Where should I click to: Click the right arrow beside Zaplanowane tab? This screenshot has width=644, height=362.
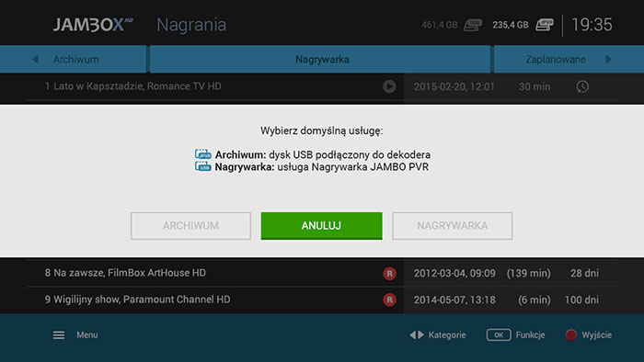[x=608, y=60]
